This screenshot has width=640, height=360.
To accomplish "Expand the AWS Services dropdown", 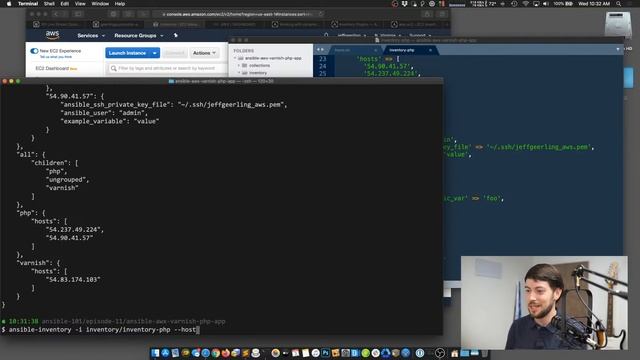I will (91, 36).
